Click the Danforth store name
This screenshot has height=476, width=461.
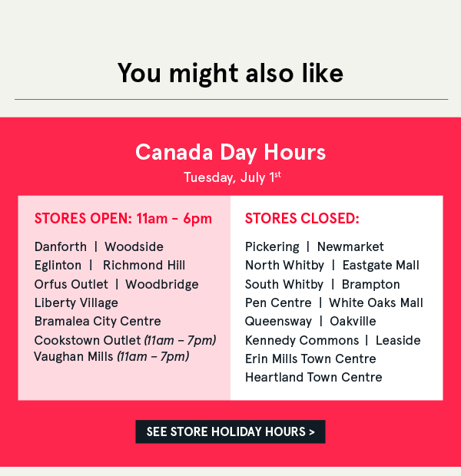pyautogui.click(x=60, y=246)
